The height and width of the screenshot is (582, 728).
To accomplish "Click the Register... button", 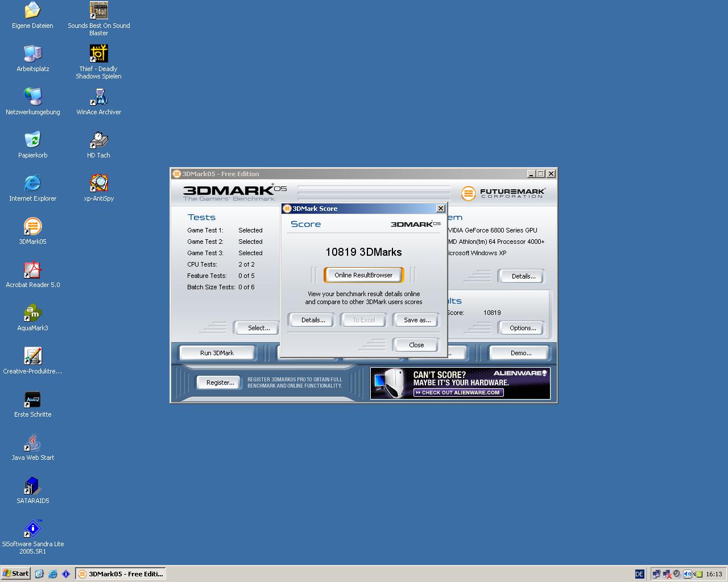I will pyautogui.click(x=220, y=383).
